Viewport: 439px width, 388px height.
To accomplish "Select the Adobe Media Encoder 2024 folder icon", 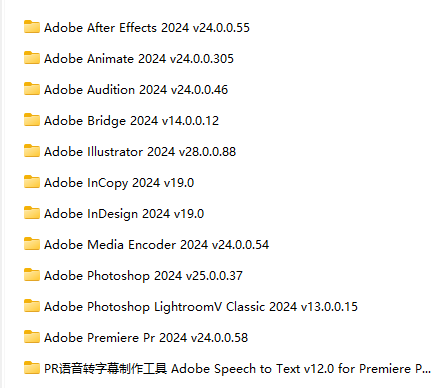I will (x=32, y=244).
